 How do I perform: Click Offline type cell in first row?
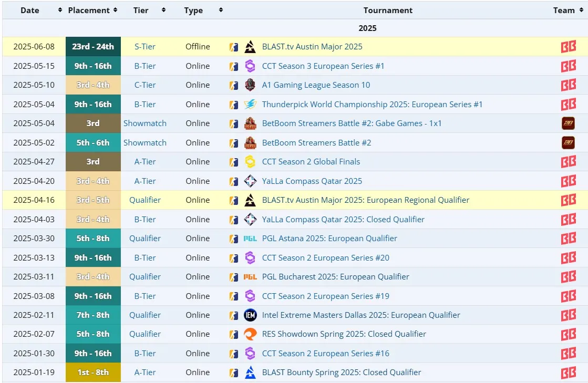[198, 47]
